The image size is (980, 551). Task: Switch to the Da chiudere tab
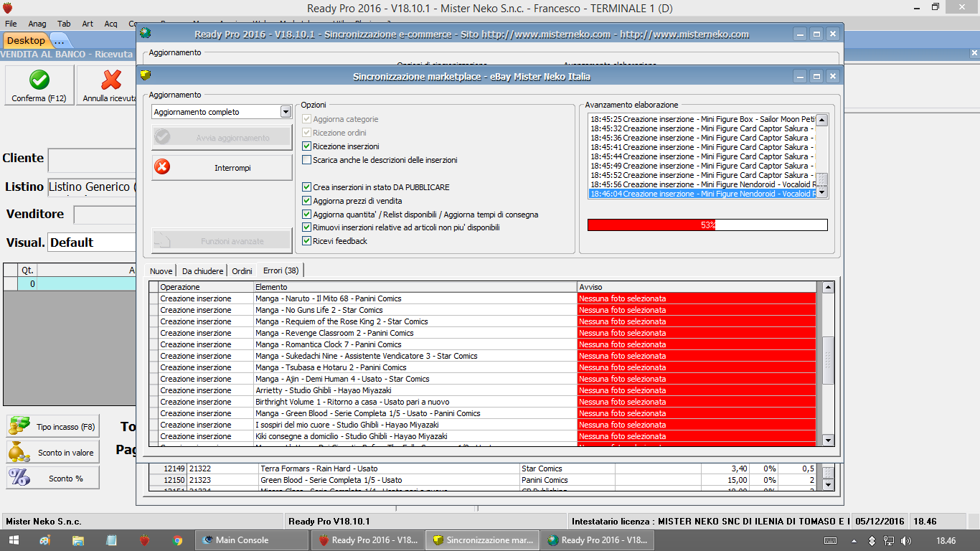202,270
